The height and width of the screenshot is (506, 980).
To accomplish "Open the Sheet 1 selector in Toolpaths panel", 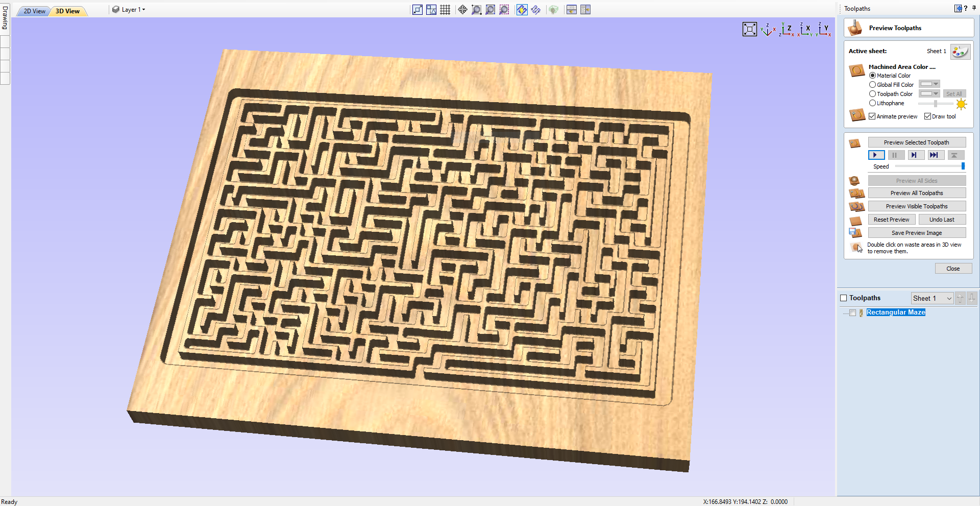I will point(932,298).
